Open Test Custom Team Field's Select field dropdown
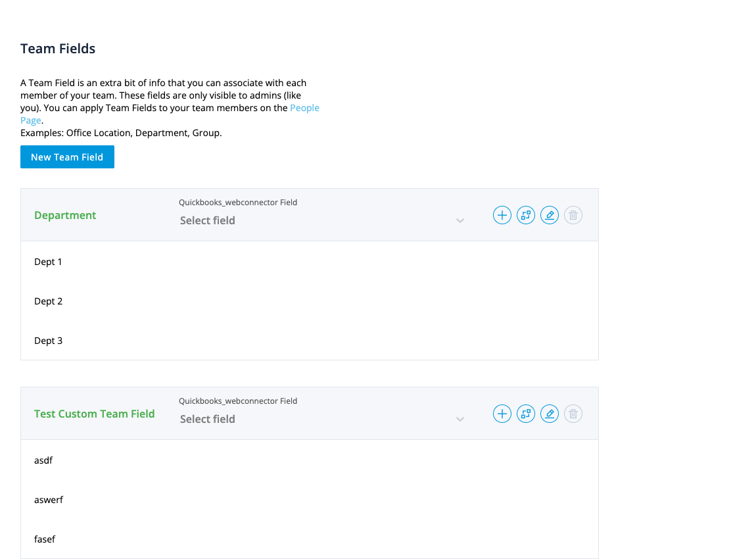 322,419
